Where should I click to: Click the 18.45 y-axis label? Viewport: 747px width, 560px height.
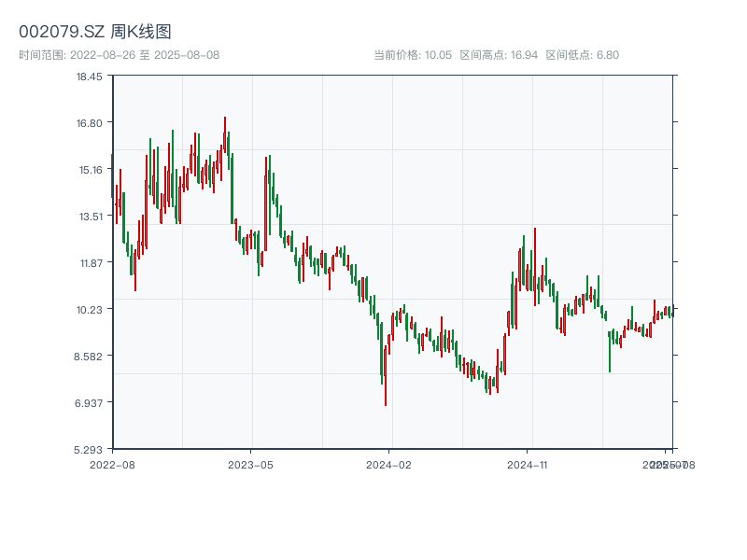[x=90, y=77]
